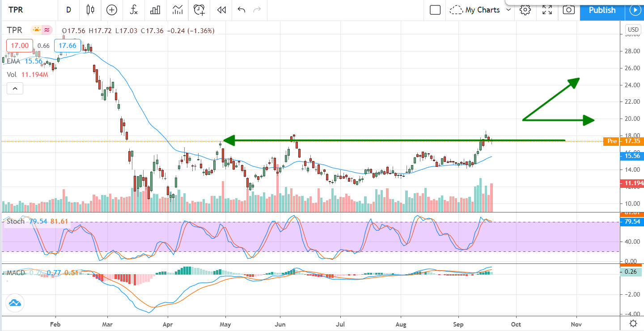Create a new price alert
Screen dimensions: 644x331
[x=199, y=10]
